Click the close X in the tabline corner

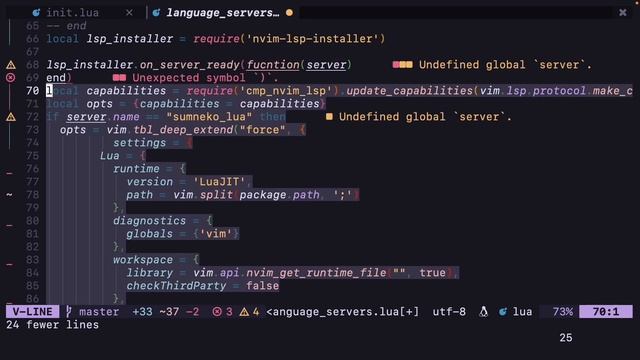[623, 13]
